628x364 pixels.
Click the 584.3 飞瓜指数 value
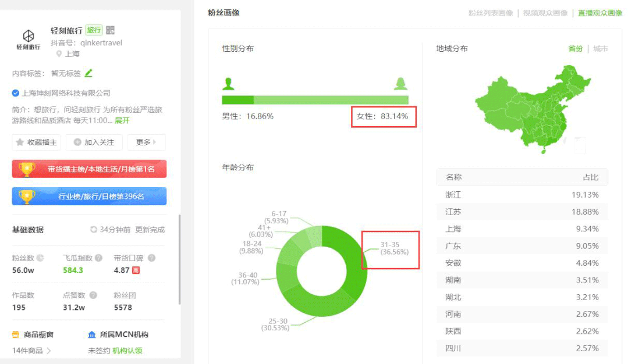coord(73,270)
